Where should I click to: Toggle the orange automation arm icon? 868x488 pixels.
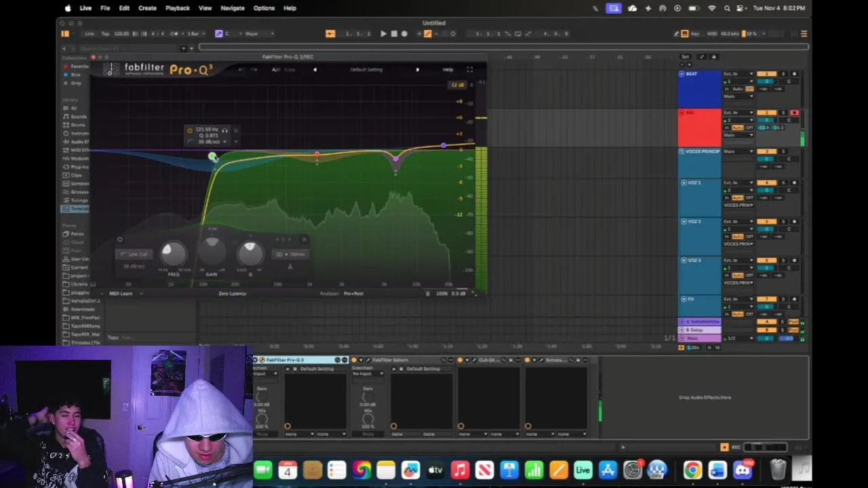click(x=427, y=34)
